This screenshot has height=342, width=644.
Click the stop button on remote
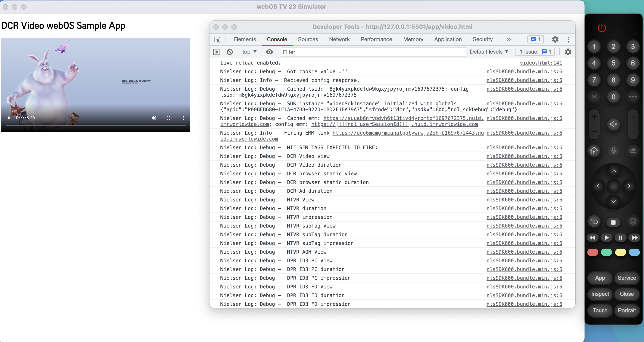pyautogui.click(x=613, y=222)
